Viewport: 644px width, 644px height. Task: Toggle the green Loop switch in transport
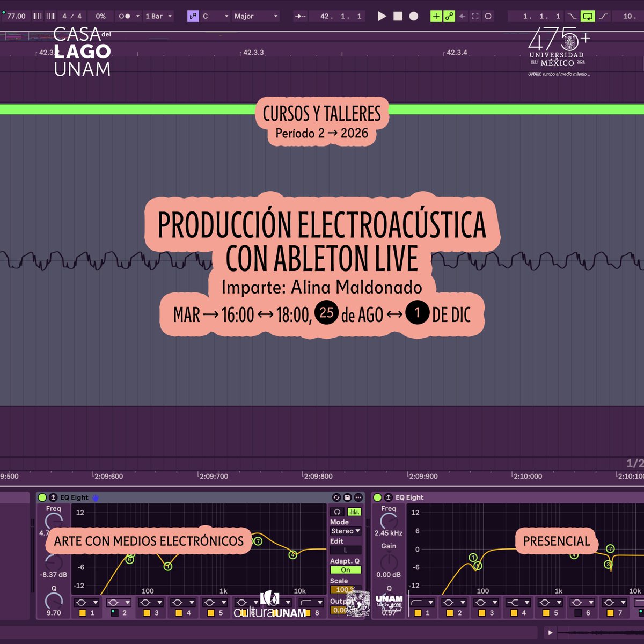click(588, 16)
